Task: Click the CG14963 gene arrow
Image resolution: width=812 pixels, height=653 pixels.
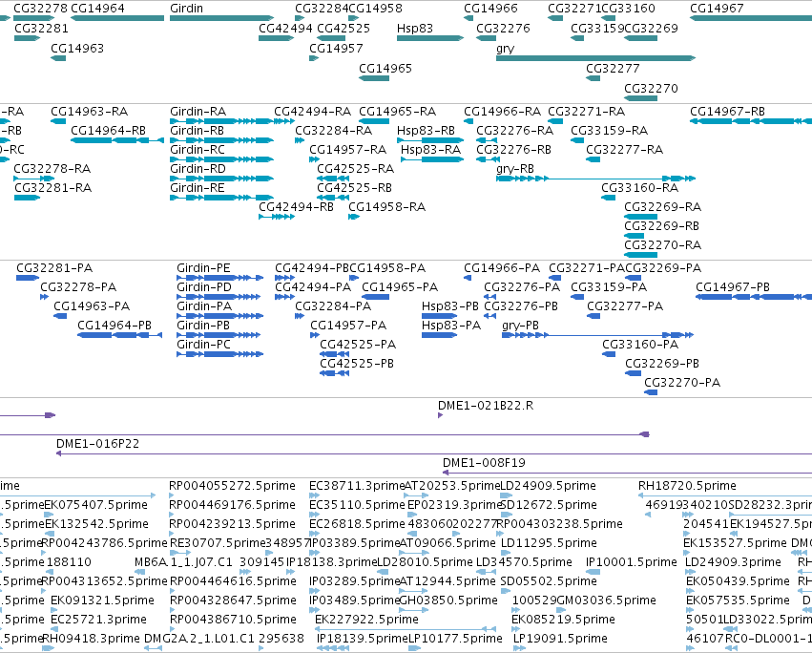Action: 58,58
